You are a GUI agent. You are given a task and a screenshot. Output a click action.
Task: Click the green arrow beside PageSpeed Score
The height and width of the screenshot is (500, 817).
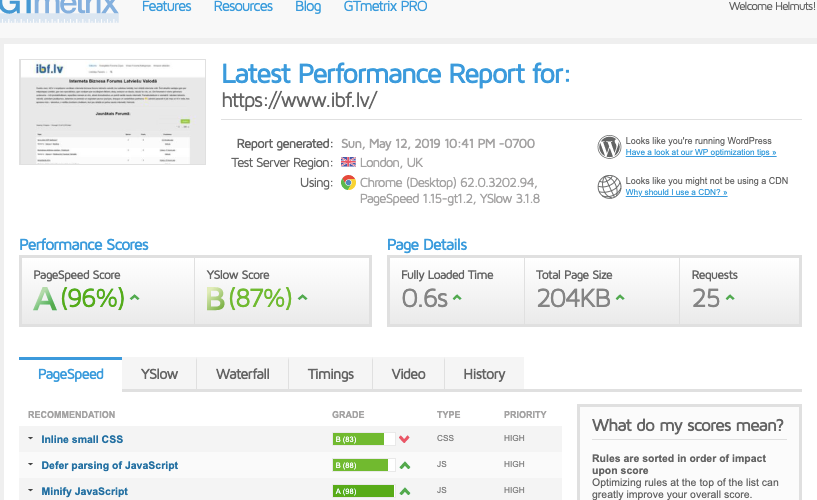tap(134, 298)
